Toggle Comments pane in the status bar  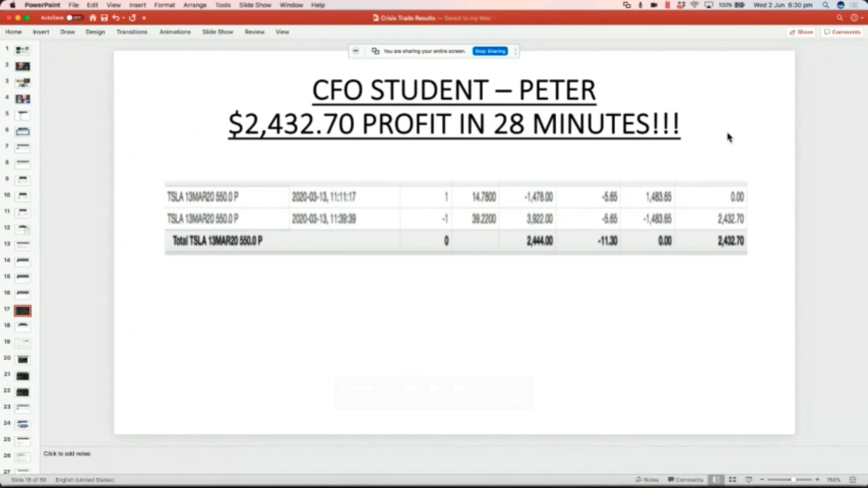tap(686, 479)
